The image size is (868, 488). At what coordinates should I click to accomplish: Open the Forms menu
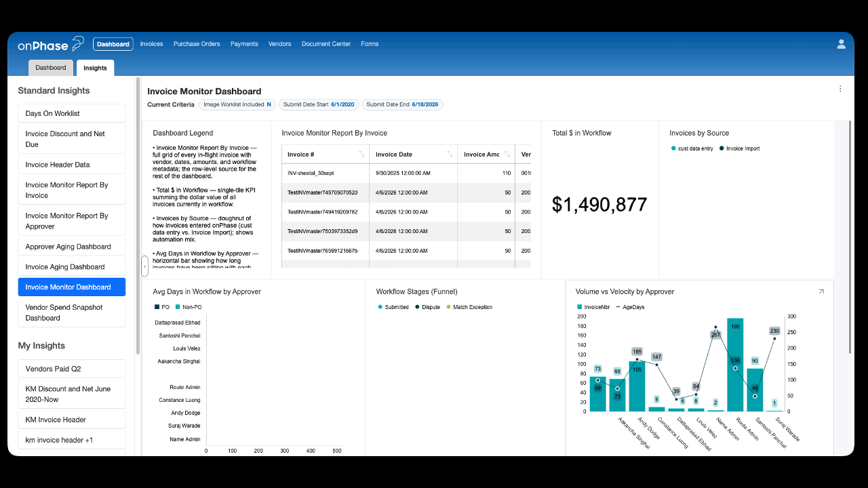(x=370, y=44)
